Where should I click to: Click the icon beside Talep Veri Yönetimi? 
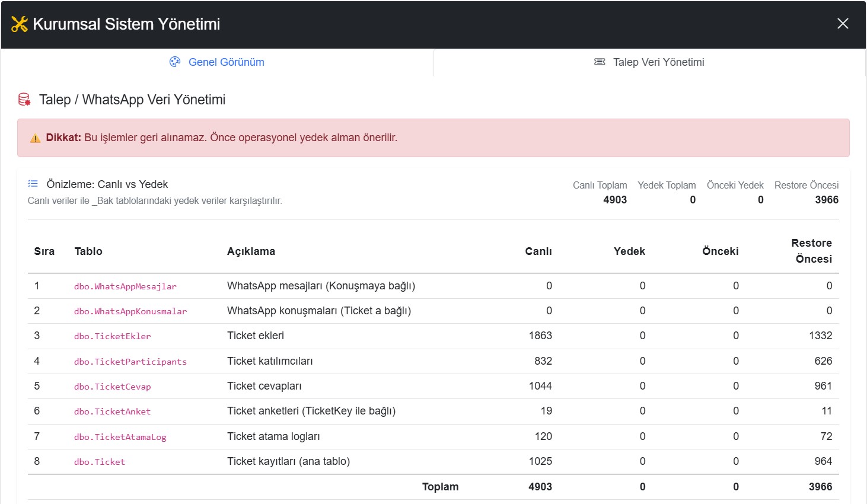(x=600, y=62)
